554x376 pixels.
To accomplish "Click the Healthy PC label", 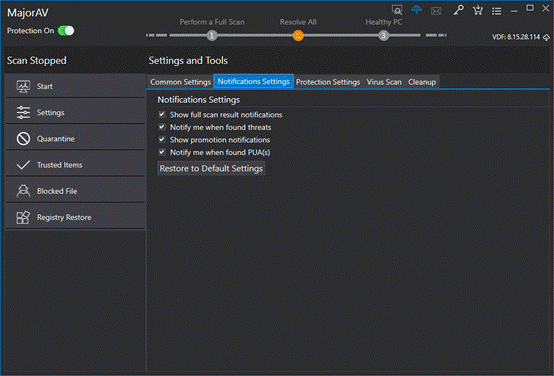I will pos(384,22).
